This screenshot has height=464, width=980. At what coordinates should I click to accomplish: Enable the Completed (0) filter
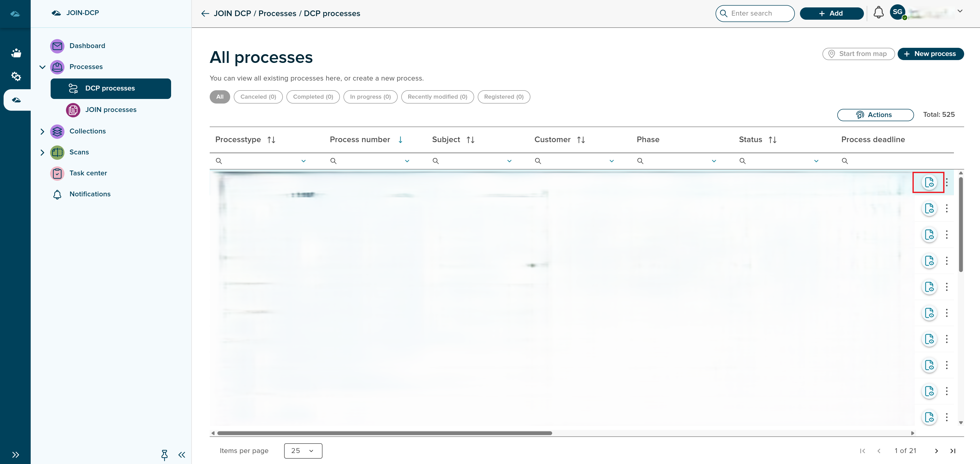313,97
